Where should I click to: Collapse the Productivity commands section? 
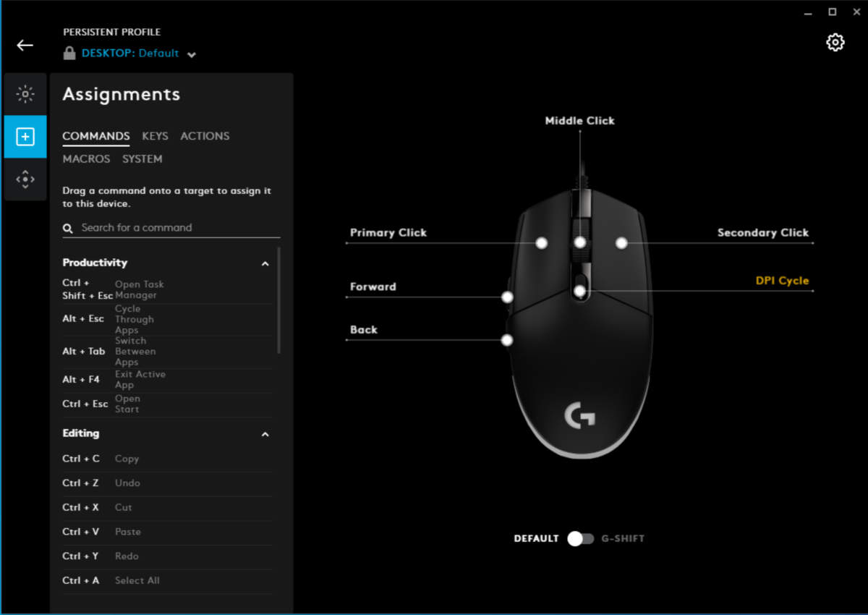(x=265, y=263)
